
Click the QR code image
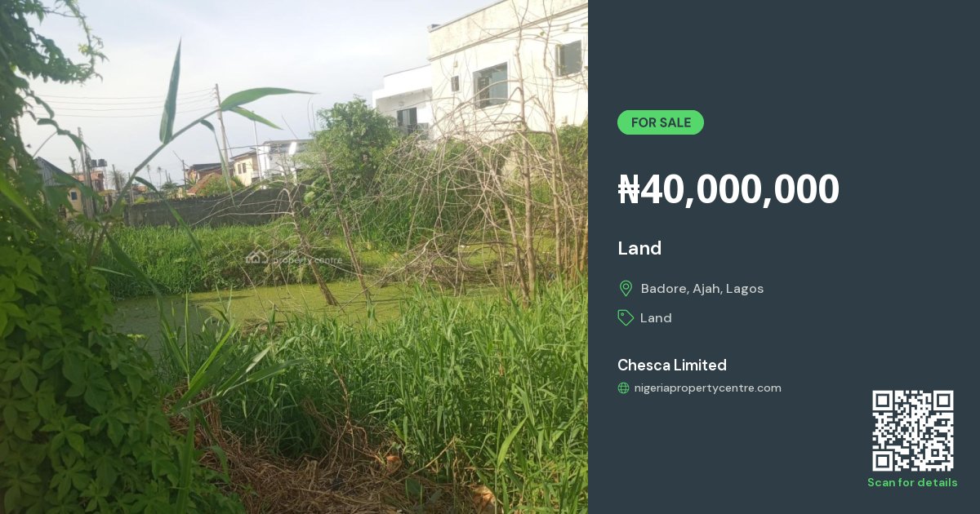[x=912, y=431]
